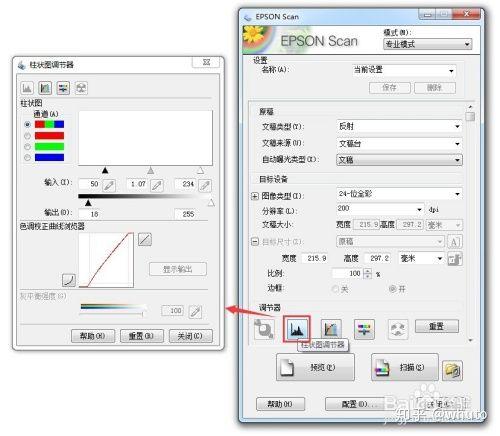
Task: Open color palette icon in EPSON Scan adjustments
Action: pyautogui.click(x=398, y=329)
